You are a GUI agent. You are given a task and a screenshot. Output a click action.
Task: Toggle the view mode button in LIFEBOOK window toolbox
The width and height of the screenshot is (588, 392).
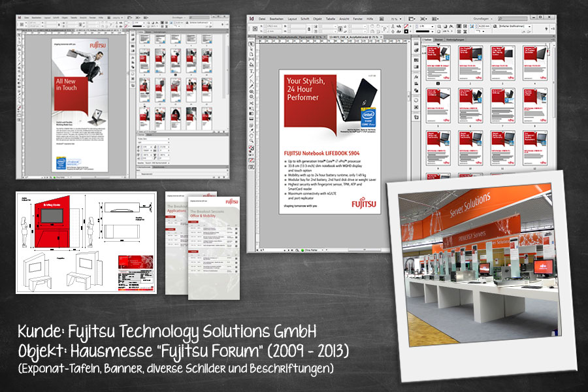252,167
